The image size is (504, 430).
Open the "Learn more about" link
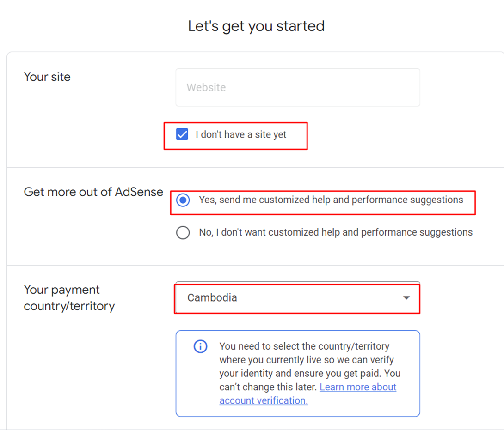[358, 387]
